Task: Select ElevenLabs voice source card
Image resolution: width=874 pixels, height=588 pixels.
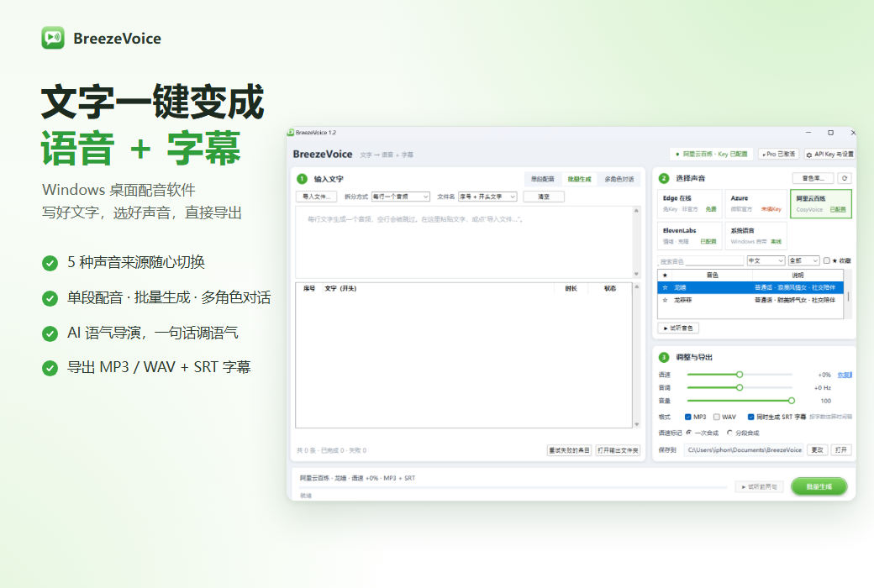Action: pos(689,236)
